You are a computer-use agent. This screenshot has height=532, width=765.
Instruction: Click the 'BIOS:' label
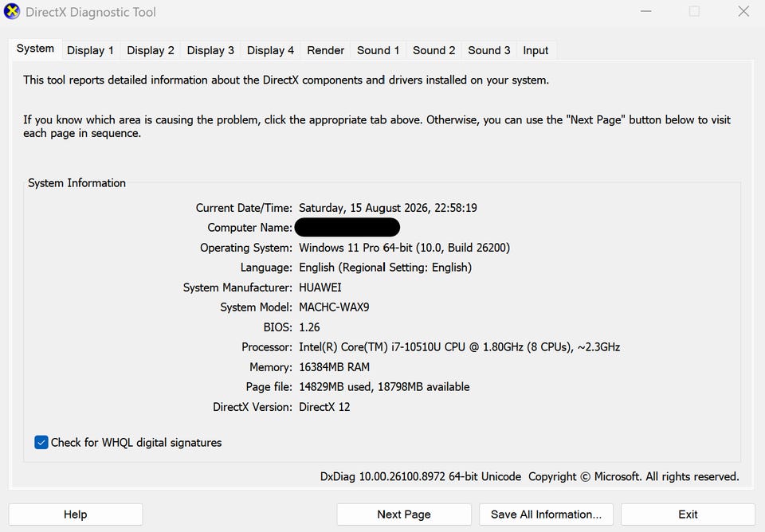[278, 327]
